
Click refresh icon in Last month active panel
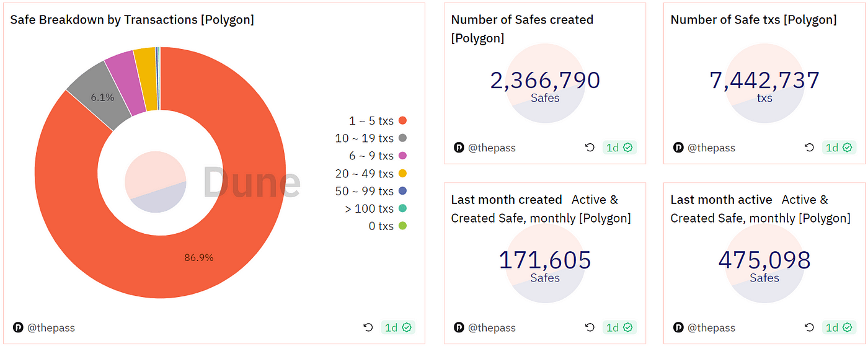tap(809, 327)
